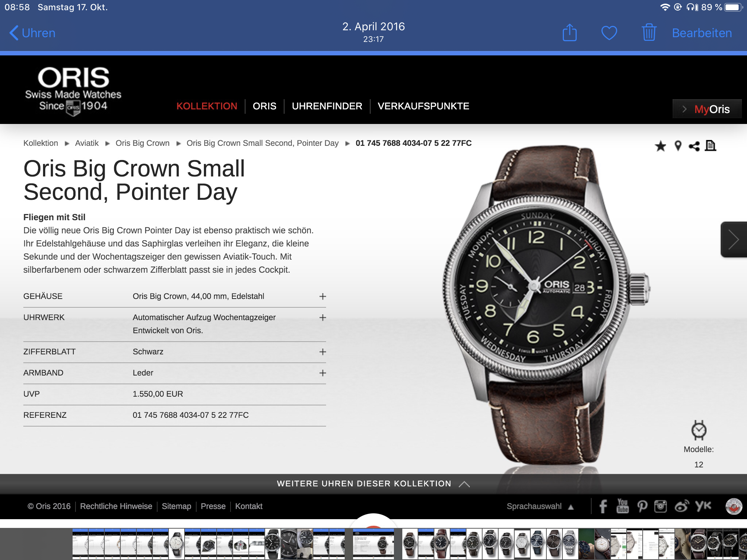Viewport: 747px width, 560px height.
Task: Open the Facebook icon
Action: (x=603, y=506)
